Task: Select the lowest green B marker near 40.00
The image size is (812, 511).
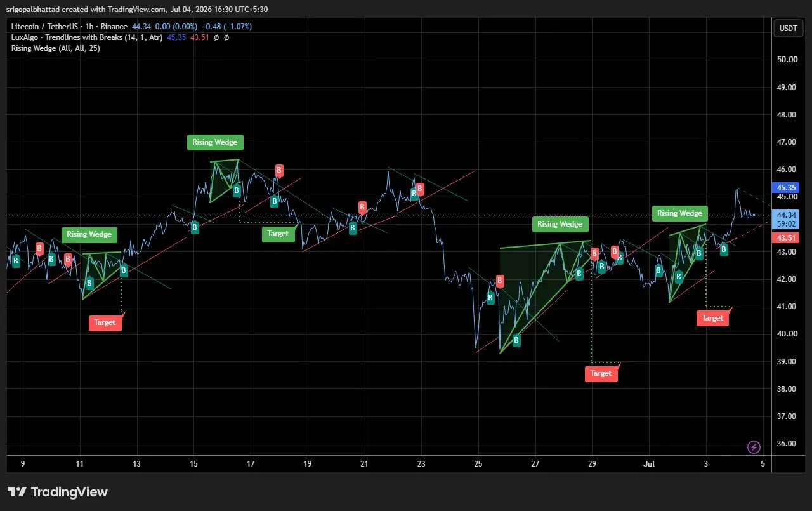Action: pos(516,340)
